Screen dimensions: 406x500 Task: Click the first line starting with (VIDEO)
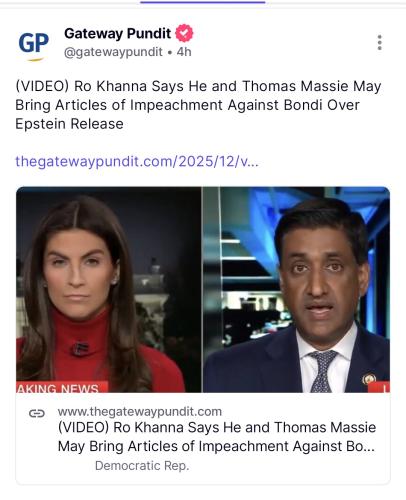(198, 86)
